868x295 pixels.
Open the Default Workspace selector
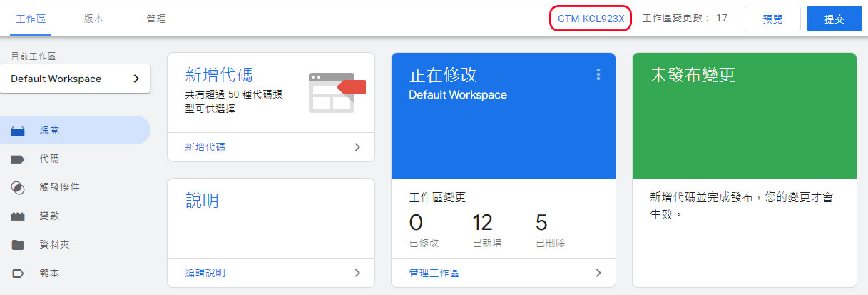pyautogui.click(x=76, y=79)
